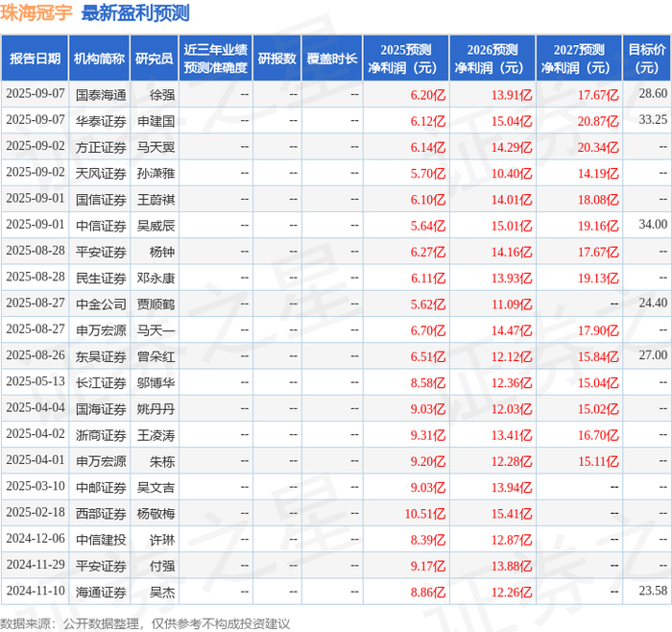Click the 研究员 column header
Screen dimensions: 672x632
(155, 59)
